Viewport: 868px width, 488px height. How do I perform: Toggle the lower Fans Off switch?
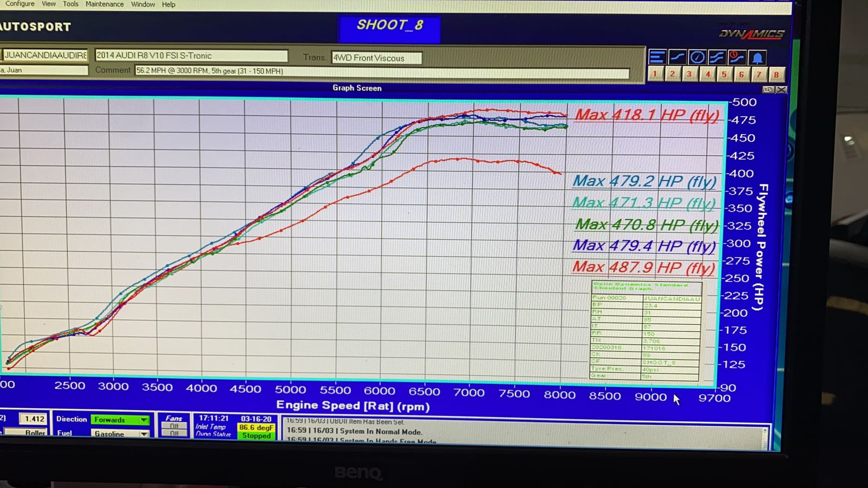click(x=174, y=433)
